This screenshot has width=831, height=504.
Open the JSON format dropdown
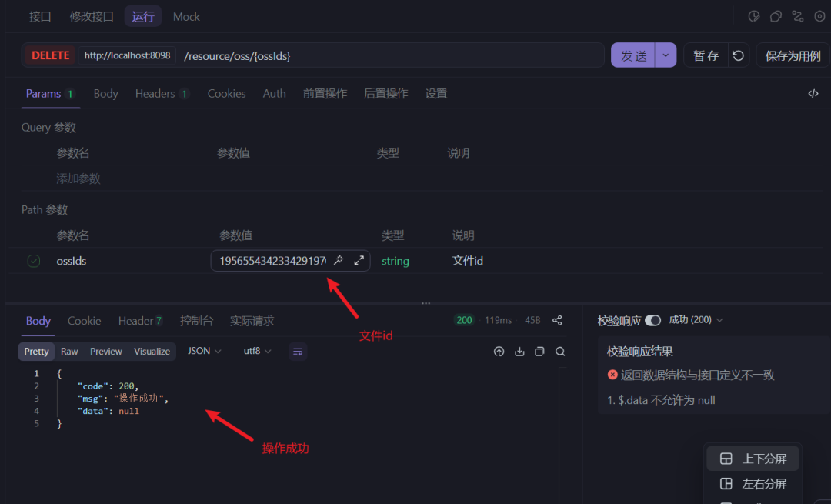[x=204, y=351]
